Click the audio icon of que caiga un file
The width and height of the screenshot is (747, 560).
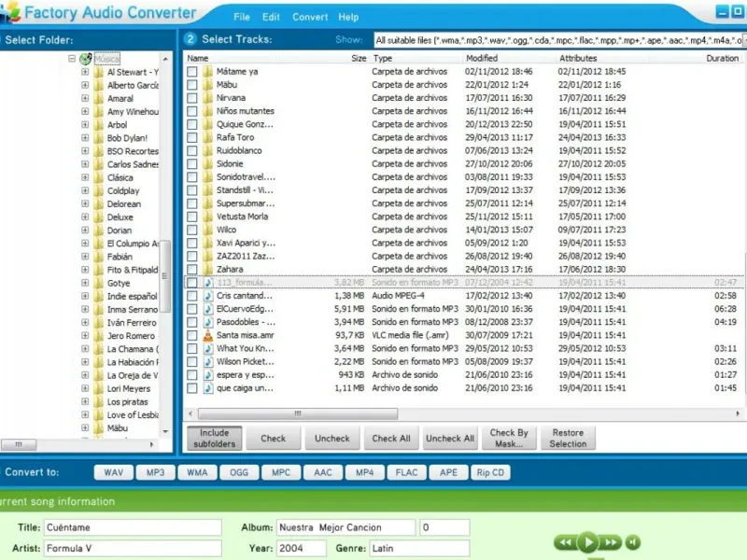point(208,388)
